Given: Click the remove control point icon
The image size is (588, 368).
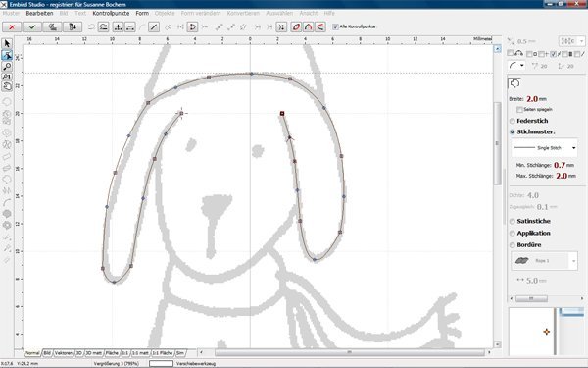Looking at the screenshot, I should point(129,27).
